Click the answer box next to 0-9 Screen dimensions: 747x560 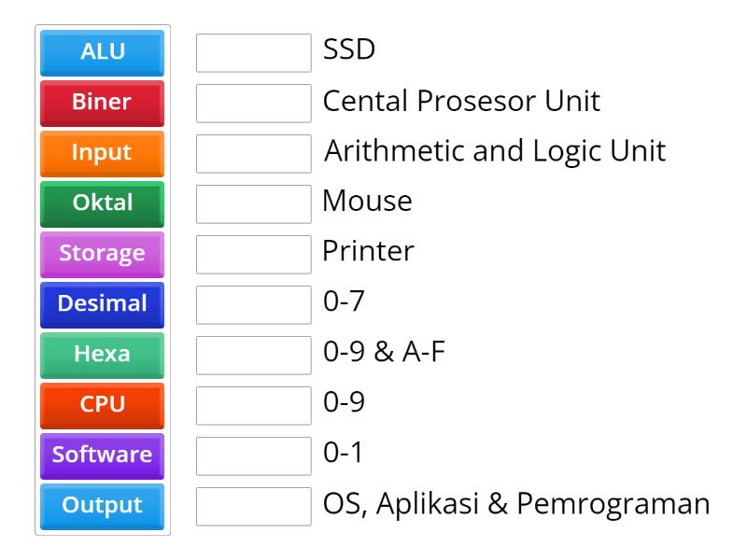point(253,406)
